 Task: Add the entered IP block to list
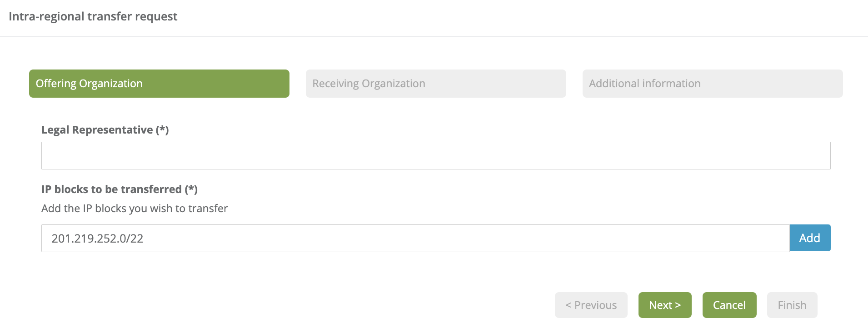tap(809, 238)
